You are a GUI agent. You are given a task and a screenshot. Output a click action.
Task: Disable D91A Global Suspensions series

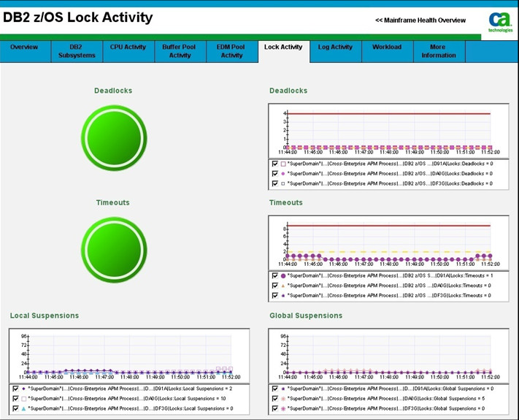tap(274, 389)
